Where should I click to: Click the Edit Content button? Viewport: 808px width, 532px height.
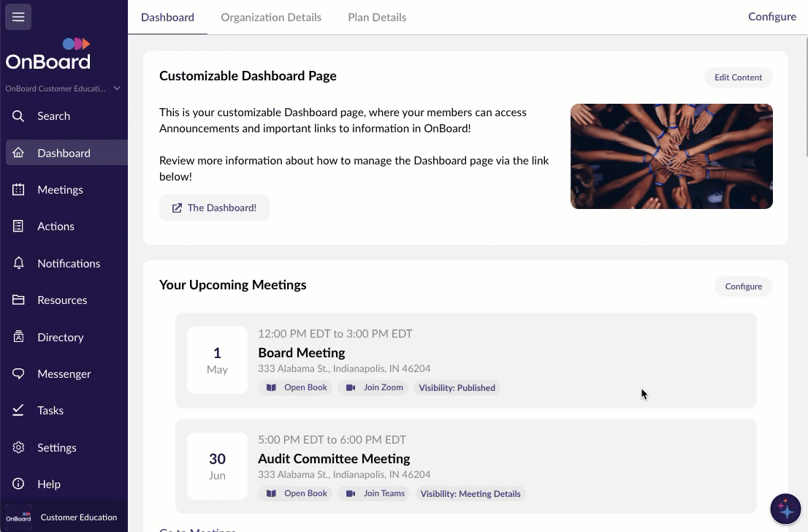tap(738, 77)
